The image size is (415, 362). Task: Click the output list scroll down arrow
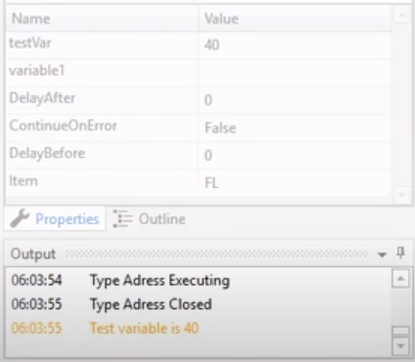pos(400,346)
